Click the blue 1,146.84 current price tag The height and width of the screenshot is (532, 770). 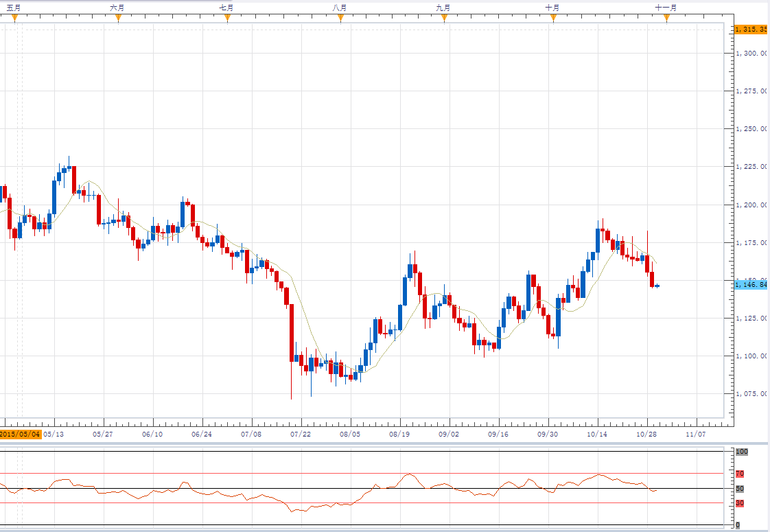tap(751, 284)
